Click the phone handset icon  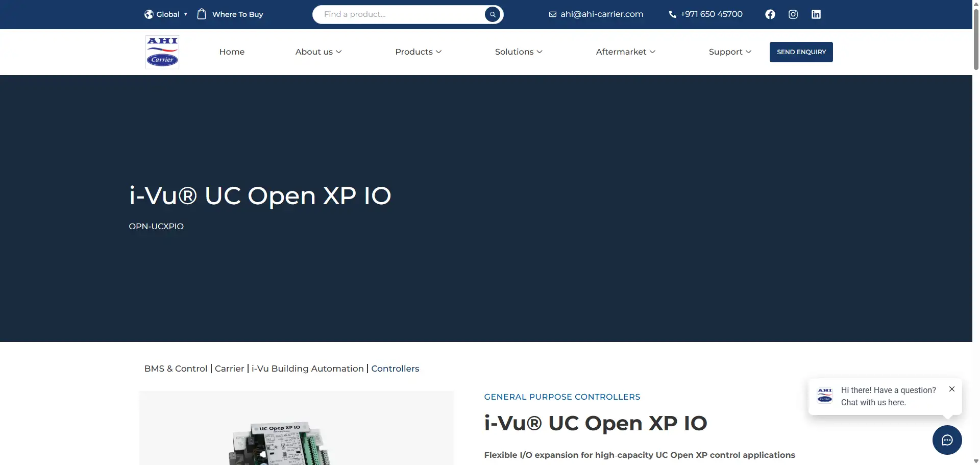click(672, 14)
